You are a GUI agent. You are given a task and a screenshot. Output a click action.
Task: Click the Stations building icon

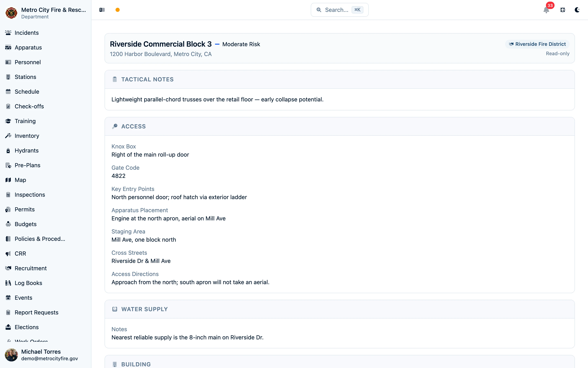(x=8, y=77)
